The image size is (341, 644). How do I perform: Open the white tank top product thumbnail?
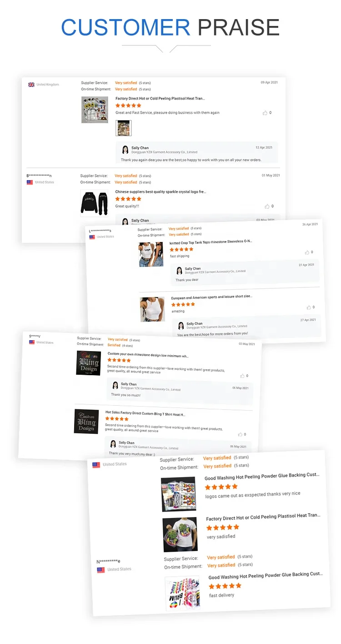(152, 309)
